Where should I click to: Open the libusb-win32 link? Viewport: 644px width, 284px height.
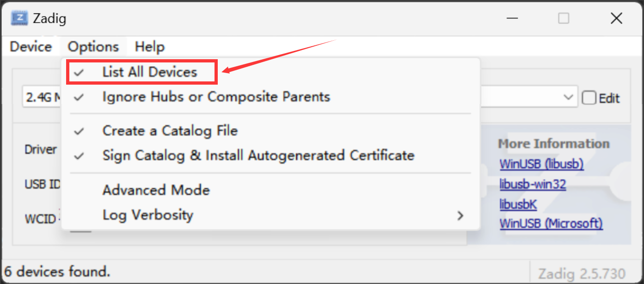[x=533, y=185]
